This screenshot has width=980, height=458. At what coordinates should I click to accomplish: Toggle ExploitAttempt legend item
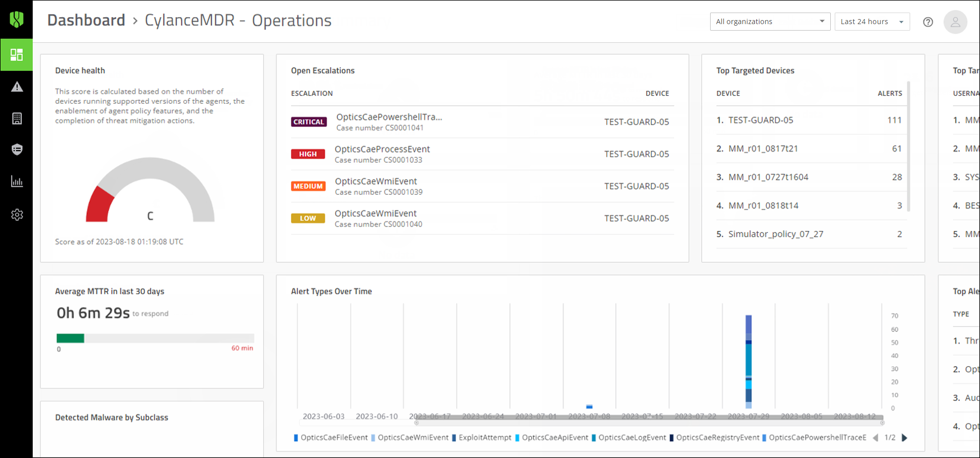pyautogui.click(x=481, y=438)
